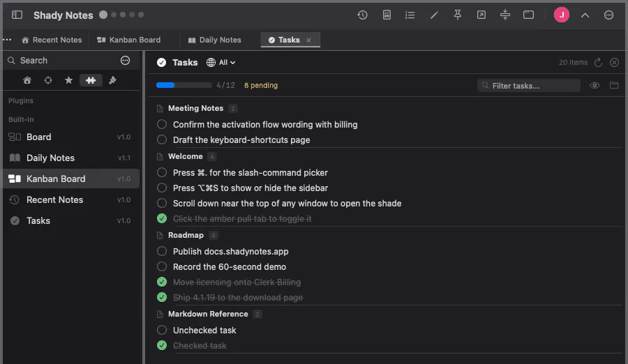Click the collapse-center icon in toolbar
Screen dimensions: 628x364
click(x=505, y=15)
